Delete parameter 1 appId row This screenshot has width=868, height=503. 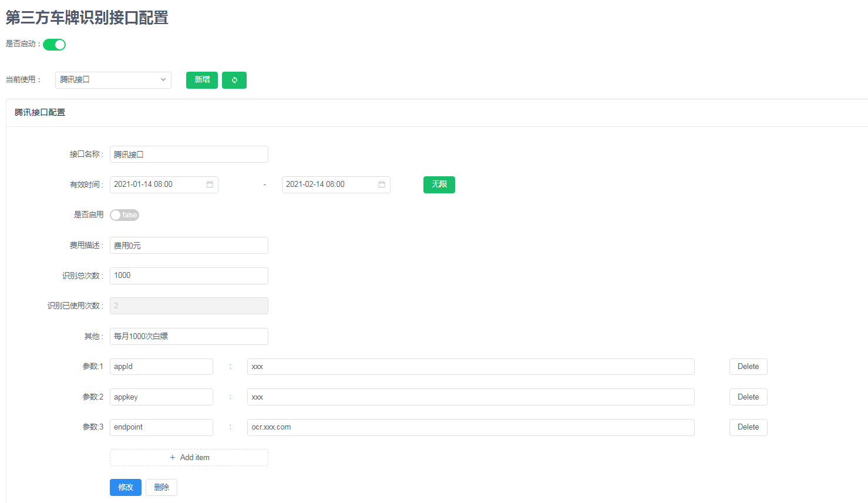point(748,367)
